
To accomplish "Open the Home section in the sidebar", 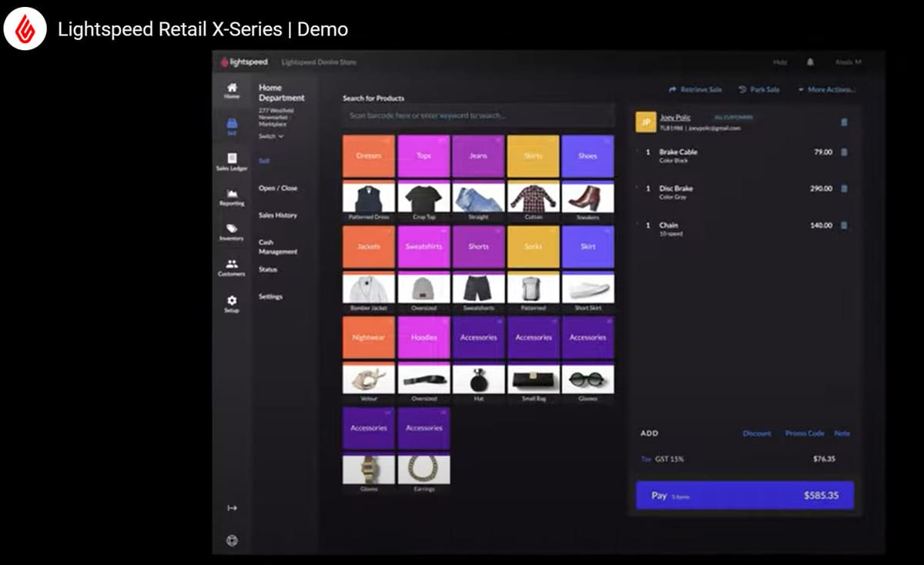I will (x=231, y=91).
